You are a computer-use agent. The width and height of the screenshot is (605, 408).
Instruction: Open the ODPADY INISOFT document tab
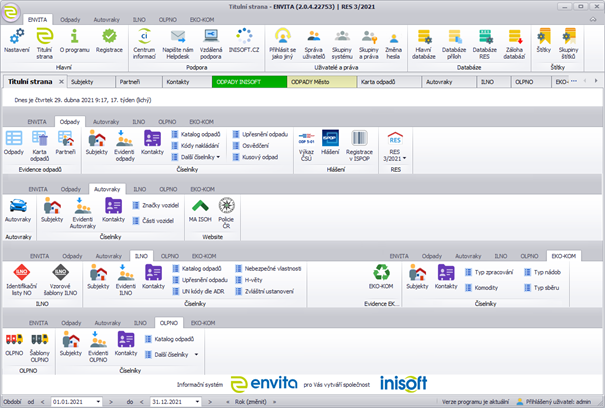point(249,82)
